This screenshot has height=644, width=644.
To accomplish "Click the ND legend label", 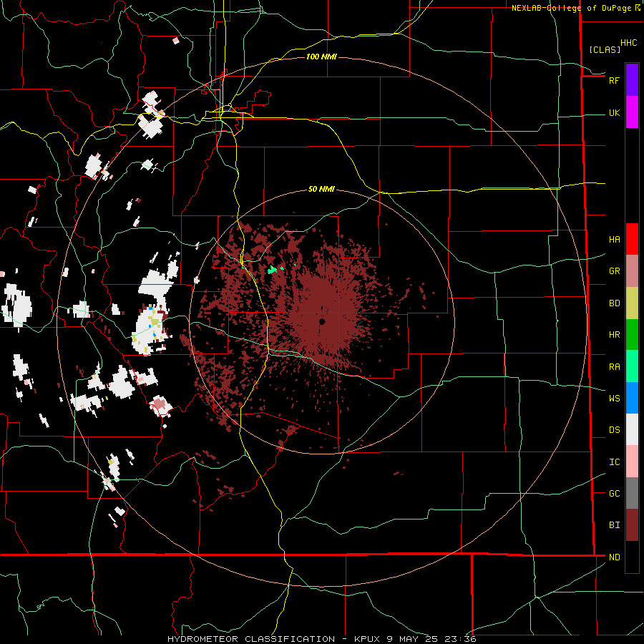I will point(614,557).
